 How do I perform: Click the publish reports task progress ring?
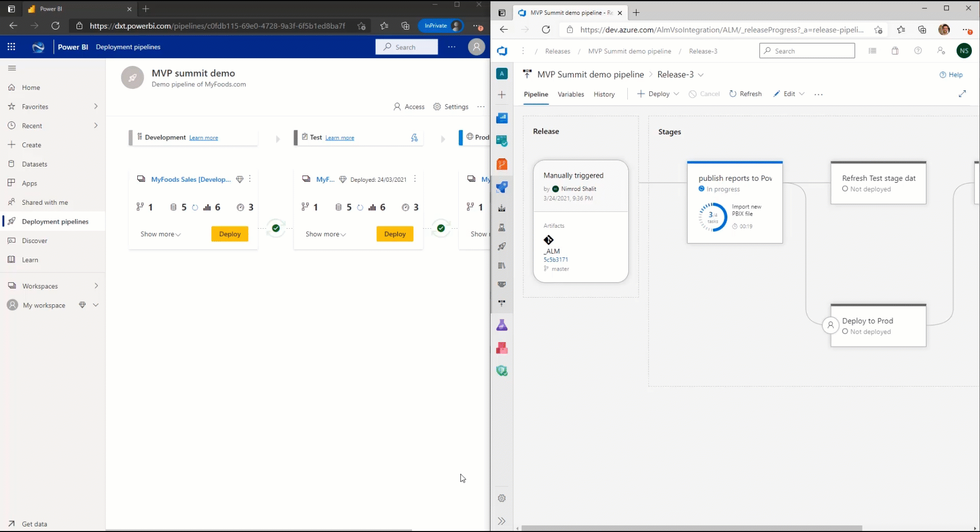(713, 217)
